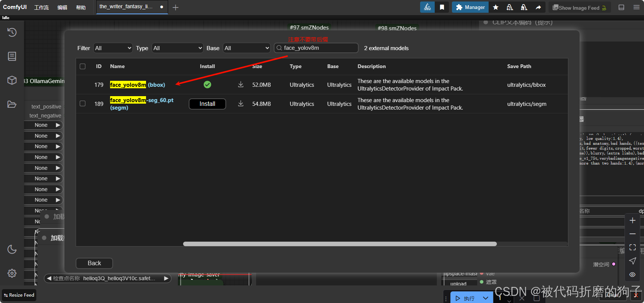Screen dimensions: 644x303
Task: Click save path ultralytics/bbox cell
Action: (526, 85)
